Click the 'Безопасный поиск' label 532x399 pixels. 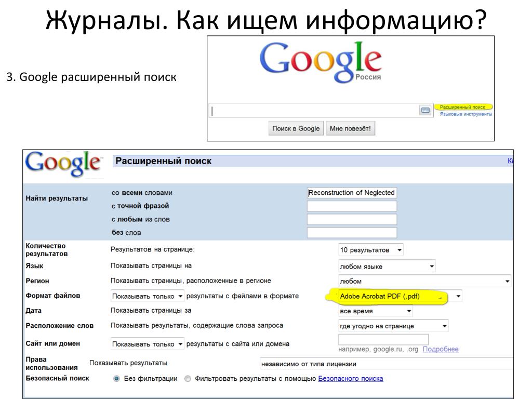tap(57, 378)
